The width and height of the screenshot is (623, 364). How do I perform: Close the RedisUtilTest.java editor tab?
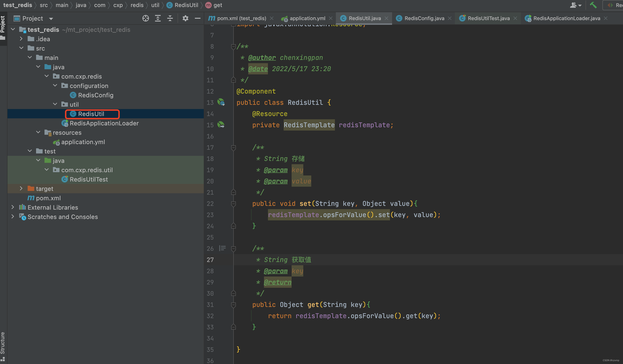[515, 18]
